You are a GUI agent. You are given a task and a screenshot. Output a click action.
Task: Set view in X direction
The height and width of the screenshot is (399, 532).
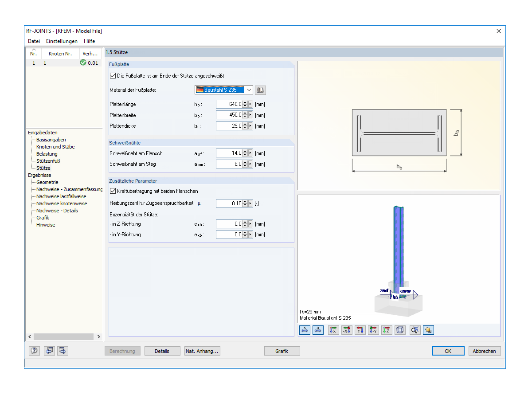[334, 330]
